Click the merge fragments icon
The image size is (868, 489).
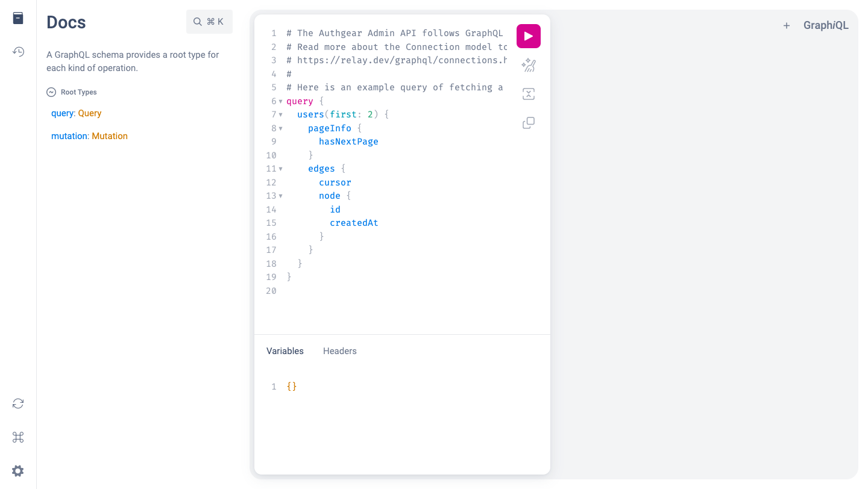pyautogui.click(x=528, y=94)
